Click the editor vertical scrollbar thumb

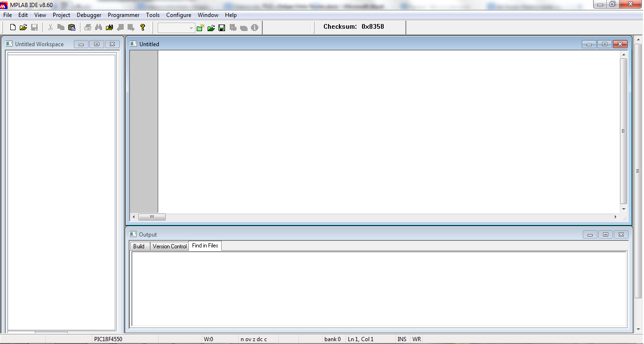coord(624,131)
